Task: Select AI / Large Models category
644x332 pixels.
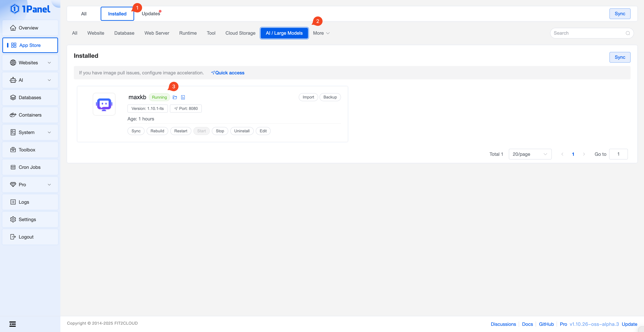Action: pos(284,33)
